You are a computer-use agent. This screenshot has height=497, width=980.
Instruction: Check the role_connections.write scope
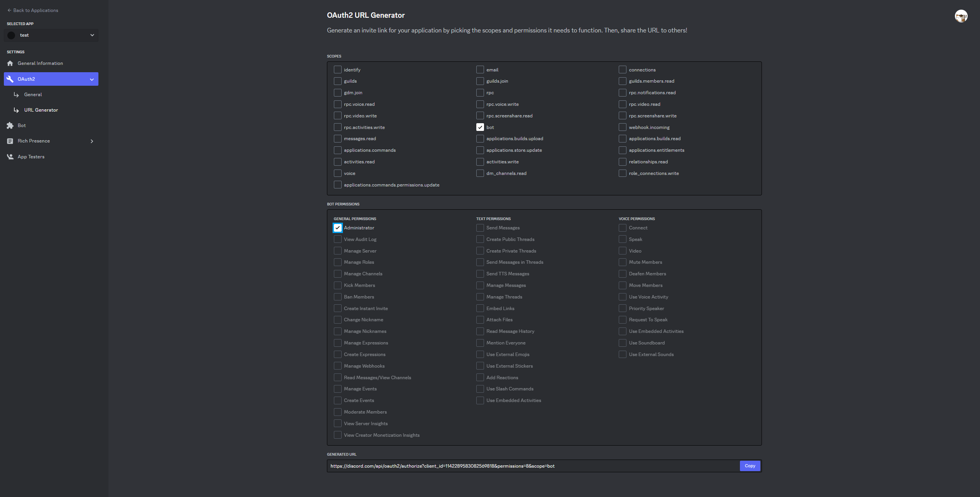point(622,173)
